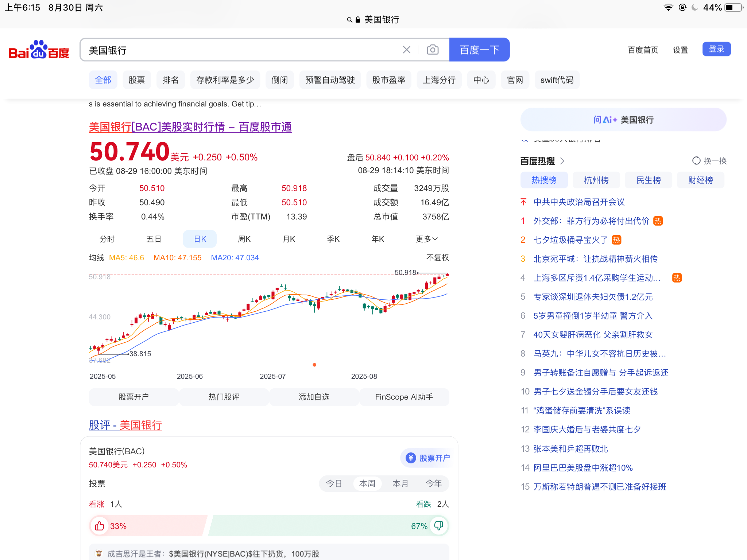This screenshot has height=560, width=747.
Task: Click the address bar search magnifier icon
Action: tap(349, 20)
